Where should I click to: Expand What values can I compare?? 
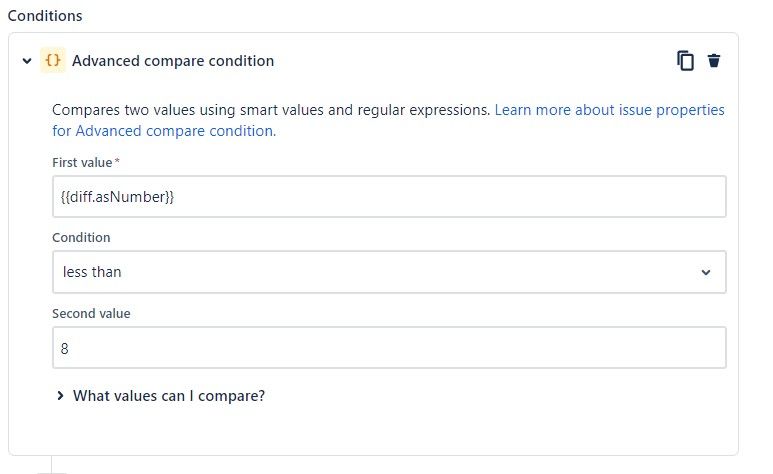(169, 396)
